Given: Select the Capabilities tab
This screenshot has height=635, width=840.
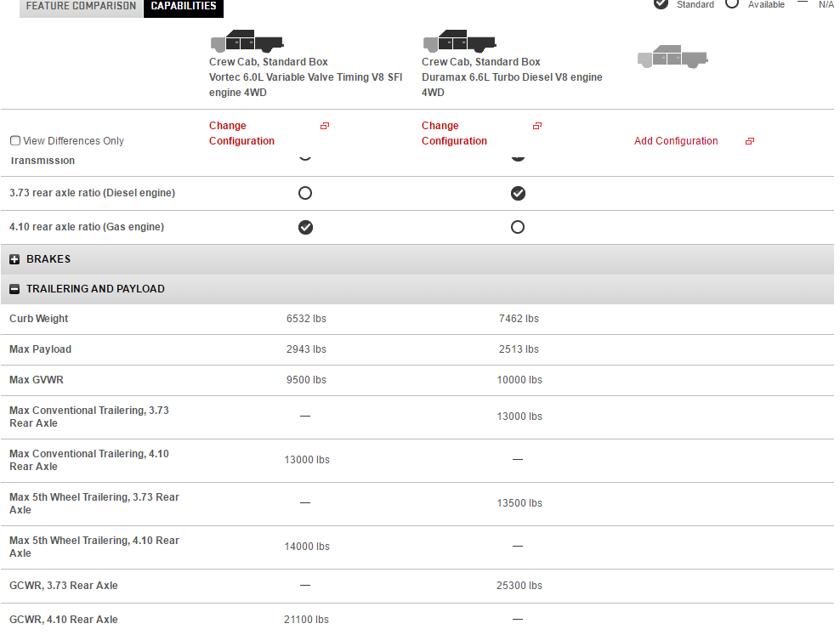Looking at the screenshot, I should coord(184,7).
